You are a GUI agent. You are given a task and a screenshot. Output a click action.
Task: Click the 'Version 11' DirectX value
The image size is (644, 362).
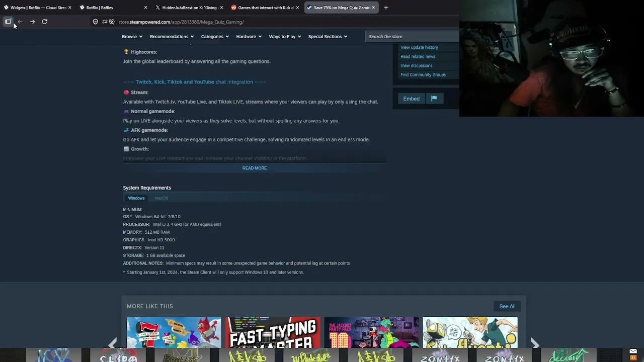coord(154,248)
